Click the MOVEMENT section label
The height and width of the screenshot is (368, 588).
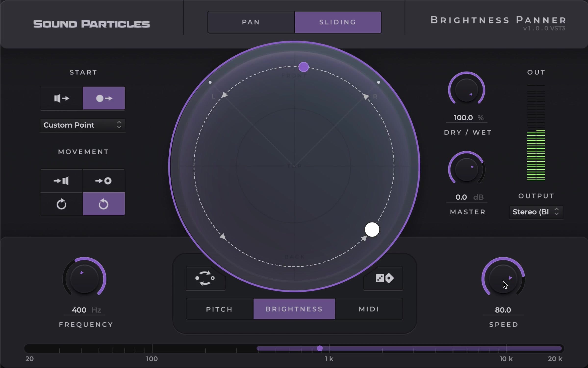(83, 152)
